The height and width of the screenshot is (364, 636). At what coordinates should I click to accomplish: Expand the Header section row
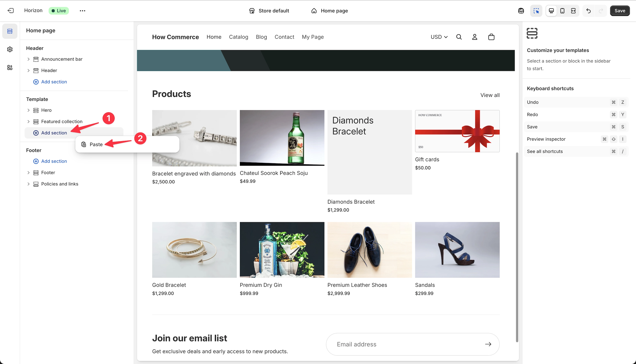coord(28,71)
